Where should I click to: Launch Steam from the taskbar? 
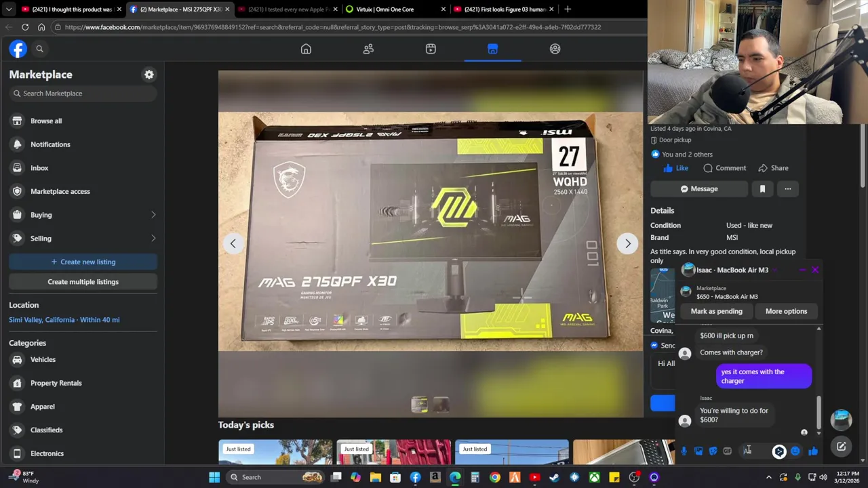coord(554,477)
